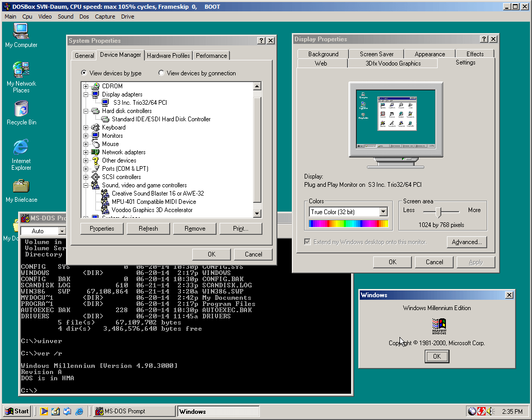Image resolution: width=532 pixels, height=420 pixels.
Task: Launch Windows Media Player from Quick Launch
Action: (x=44, y=411)
